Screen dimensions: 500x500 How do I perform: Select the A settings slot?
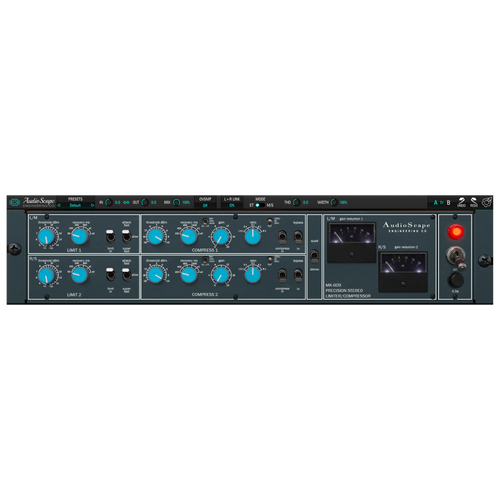pos(435,202)
